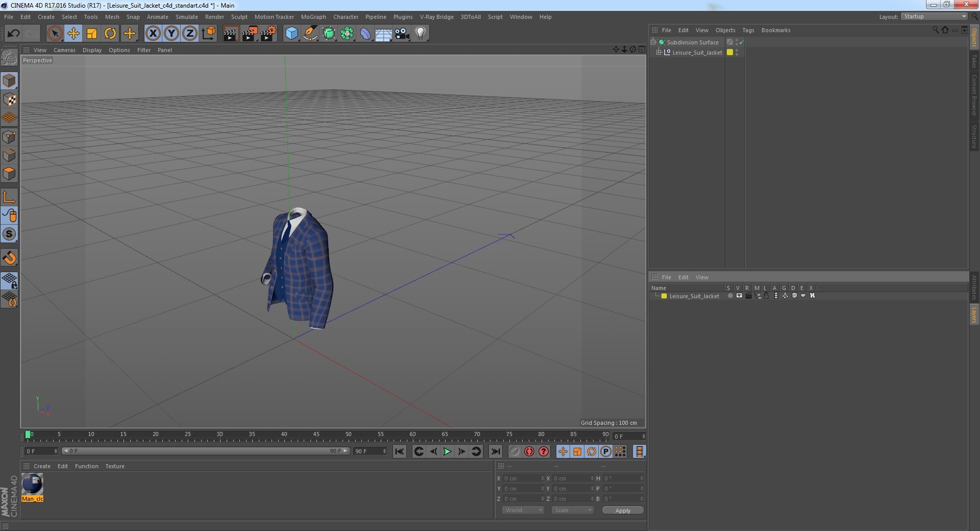This screenshot has height=531, width=980.
Task: Click X position coordinate field
Action: [524, 478]
